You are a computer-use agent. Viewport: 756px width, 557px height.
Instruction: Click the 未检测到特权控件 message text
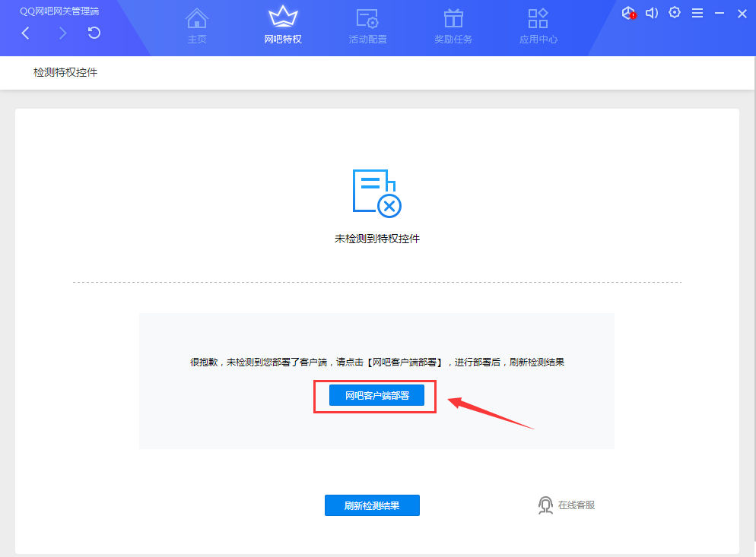(x=377, y=239)
